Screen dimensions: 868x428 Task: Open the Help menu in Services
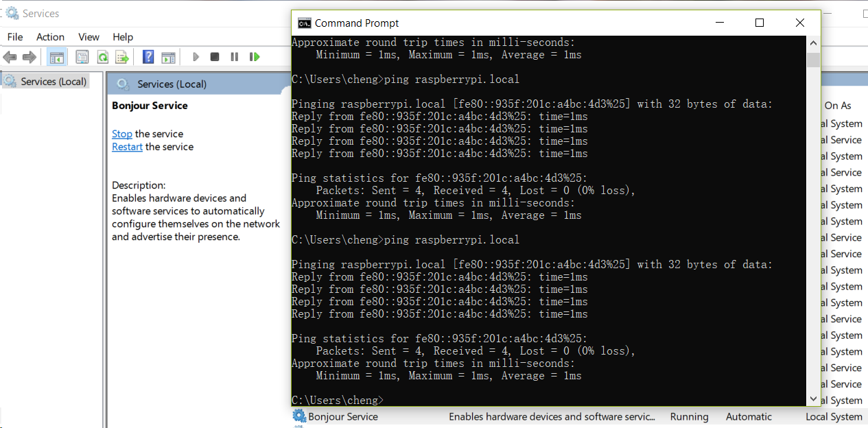pos(123,37)
